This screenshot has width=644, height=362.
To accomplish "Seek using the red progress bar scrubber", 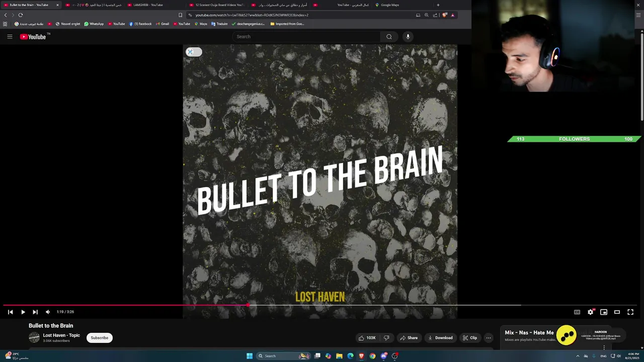I will click(248, 305).
